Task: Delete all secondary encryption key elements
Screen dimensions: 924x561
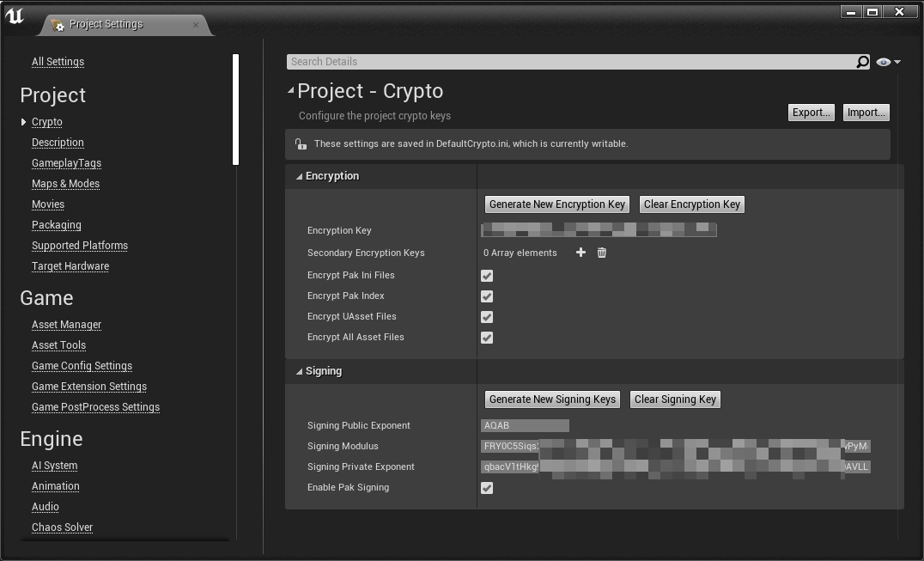Action: pyautogui.click(x=602, y=253)
